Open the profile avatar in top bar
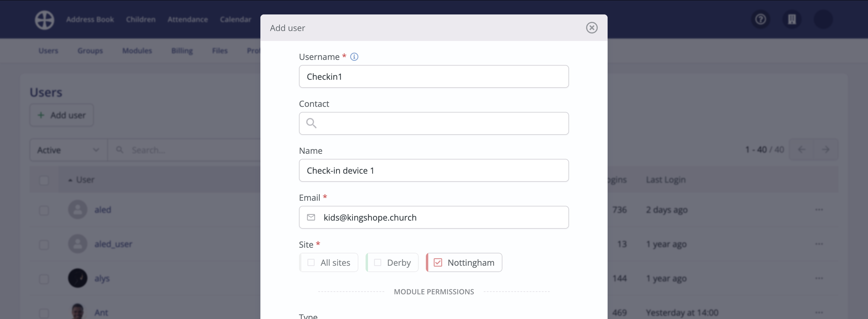This screenshot has width=868, height=319. 823,19
